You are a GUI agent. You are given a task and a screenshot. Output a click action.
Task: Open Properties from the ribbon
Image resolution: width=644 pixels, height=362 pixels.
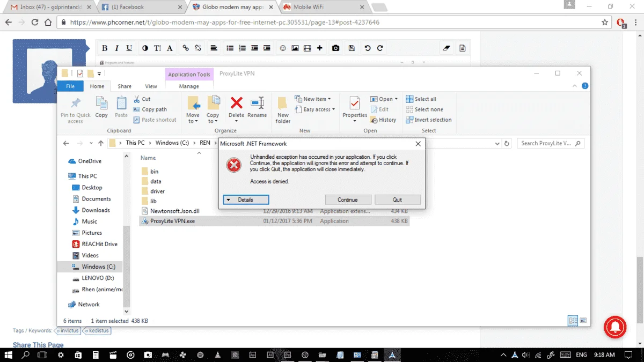coord(355,109)
